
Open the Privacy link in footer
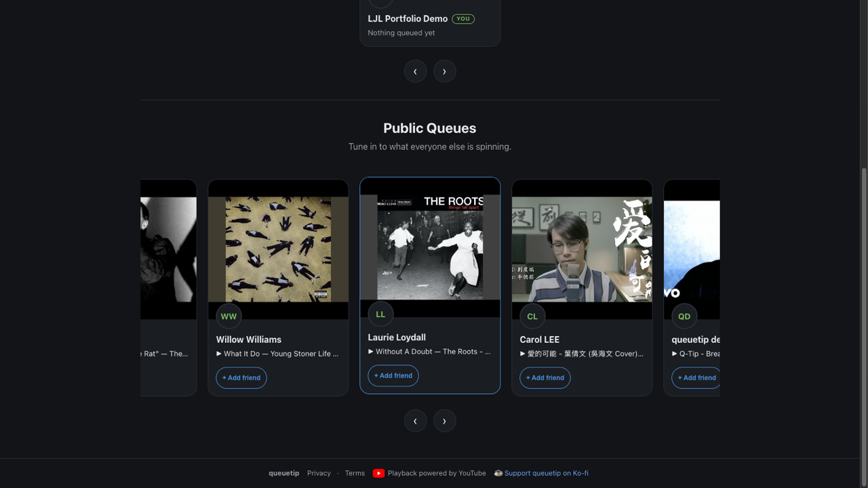(319, 473)
